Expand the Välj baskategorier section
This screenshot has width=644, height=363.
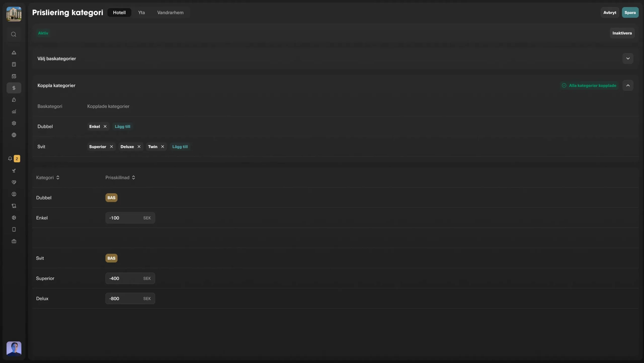pyautogui.click(x=628, y=59)
